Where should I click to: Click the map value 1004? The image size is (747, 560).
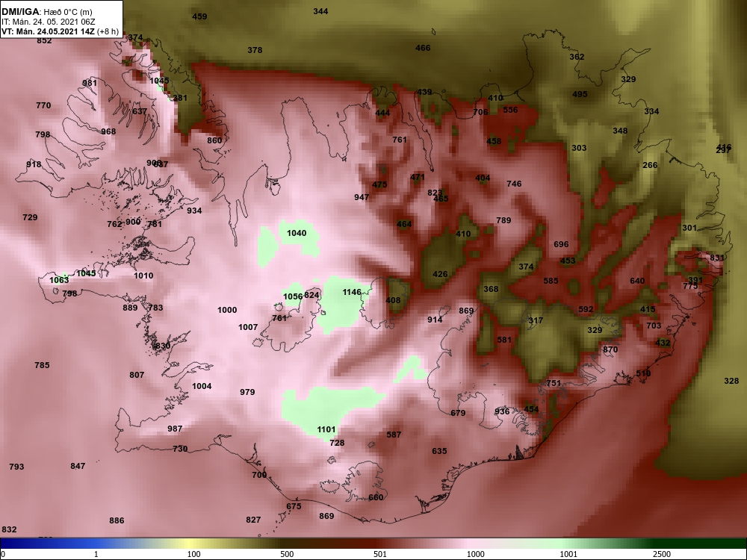click(x=202, y=386)
